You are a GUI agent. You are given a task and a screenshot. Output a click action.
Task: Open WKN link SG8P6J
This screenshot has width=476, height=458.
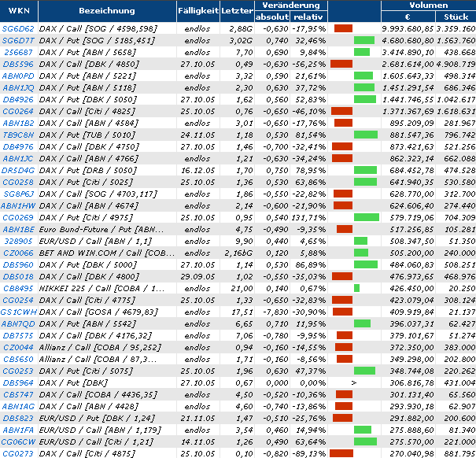(x=18, y=194)
